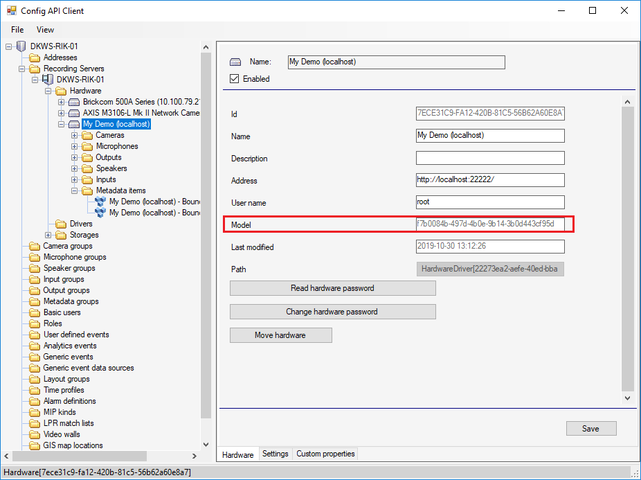Viewport: 641px width, 480px height.
Task: Click the hardware icon beside the Name field
Action: (236, 62)
